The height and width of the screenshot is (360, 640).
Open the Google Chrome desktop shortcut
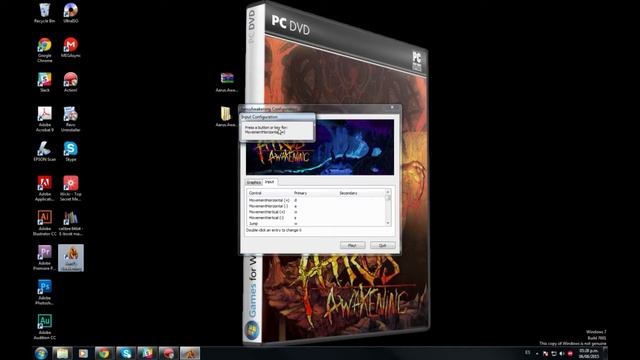(44, 50)
